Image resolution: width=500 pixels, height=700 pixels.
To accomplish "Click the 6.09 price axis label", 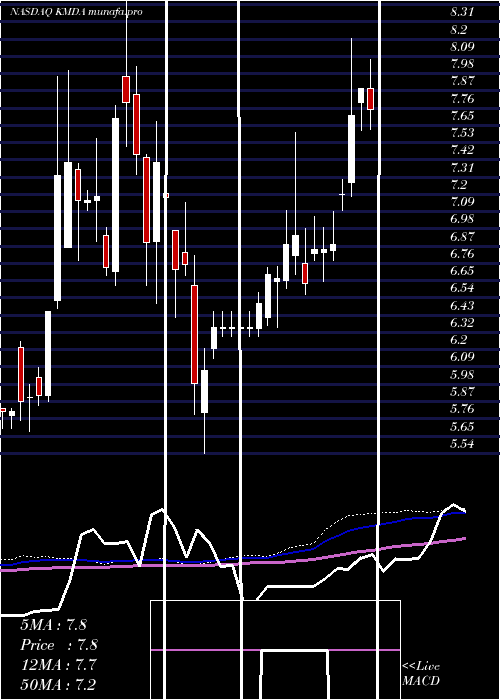I will tap(462, 357).
